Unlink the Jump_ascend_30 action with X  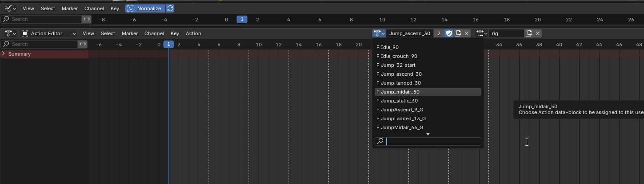tap(466, 33)
